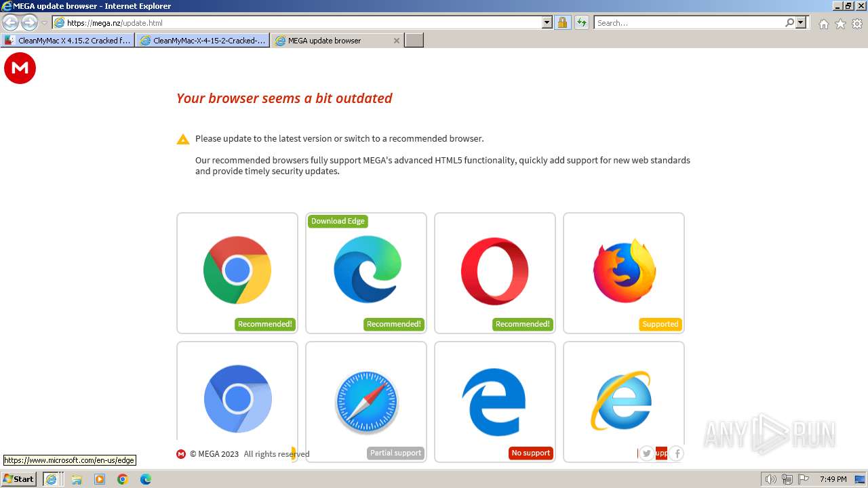Open File Explorer from the taskbar

click(x=77, y=479)
